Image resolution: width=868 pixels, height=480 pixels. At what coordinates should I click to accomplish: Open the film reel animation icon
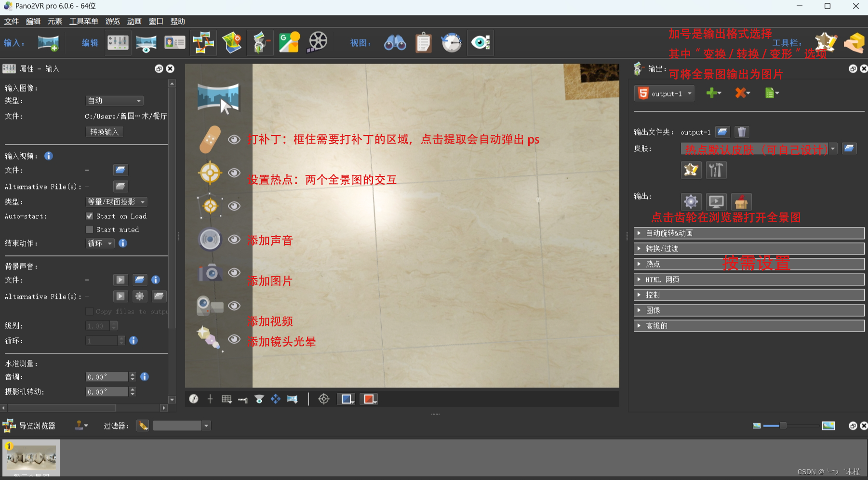click(x=318, y=43)
